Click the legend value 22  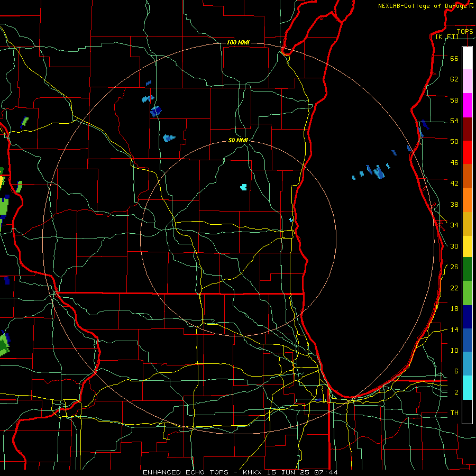click(454, 288)
